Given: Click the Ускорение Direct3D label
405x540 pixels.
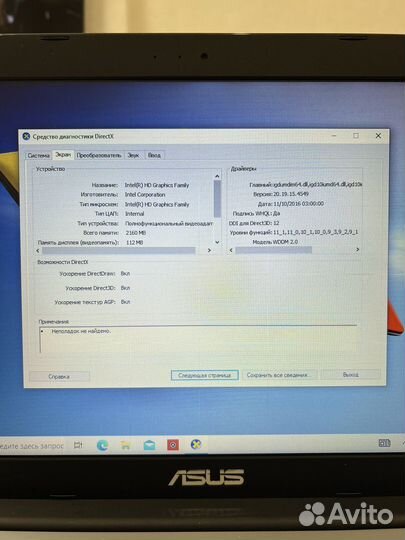Looking at the screenshot, I should coord(90,288).
